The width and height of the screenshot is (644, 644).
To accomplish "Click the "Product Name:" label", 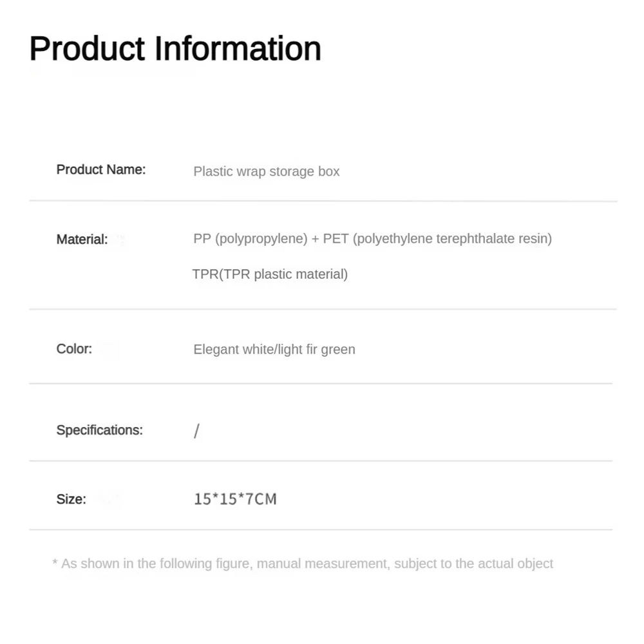I will coord(101,169).
